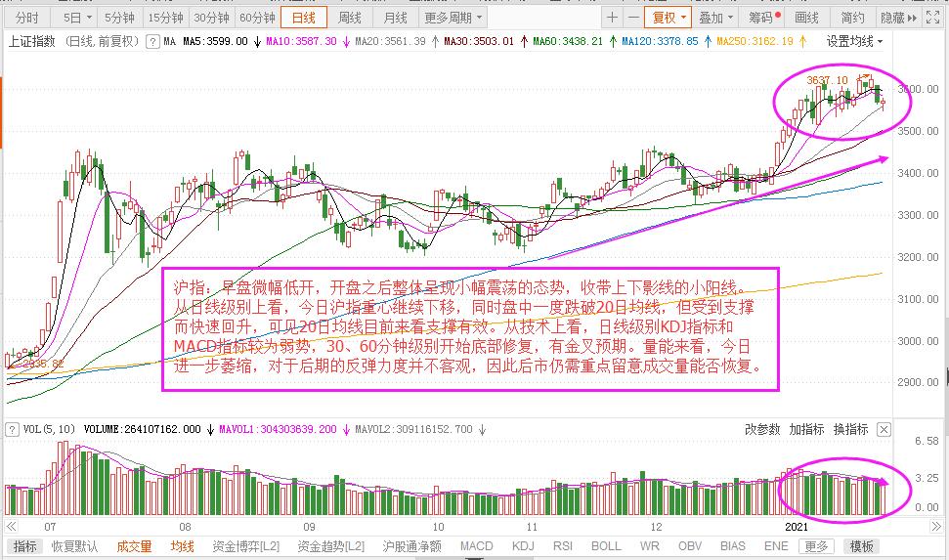Jump chart right with double-arrow icon
The height and width of the screenshot is (560, 949).
[937, 526]
